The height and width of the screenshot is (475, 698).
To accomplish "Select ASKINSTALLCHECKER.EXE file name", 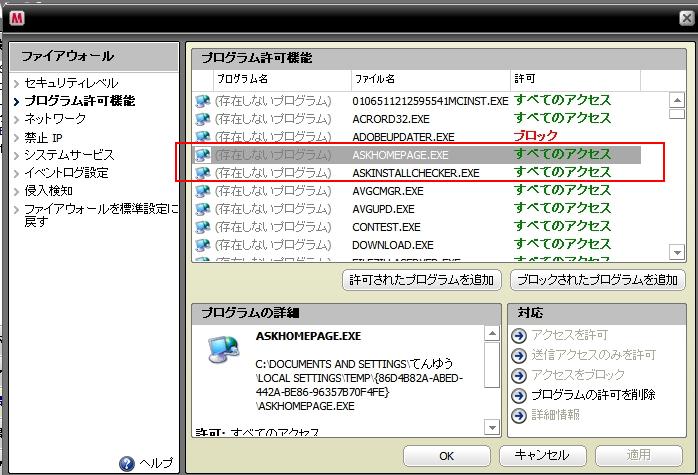I will pos(416,173).
